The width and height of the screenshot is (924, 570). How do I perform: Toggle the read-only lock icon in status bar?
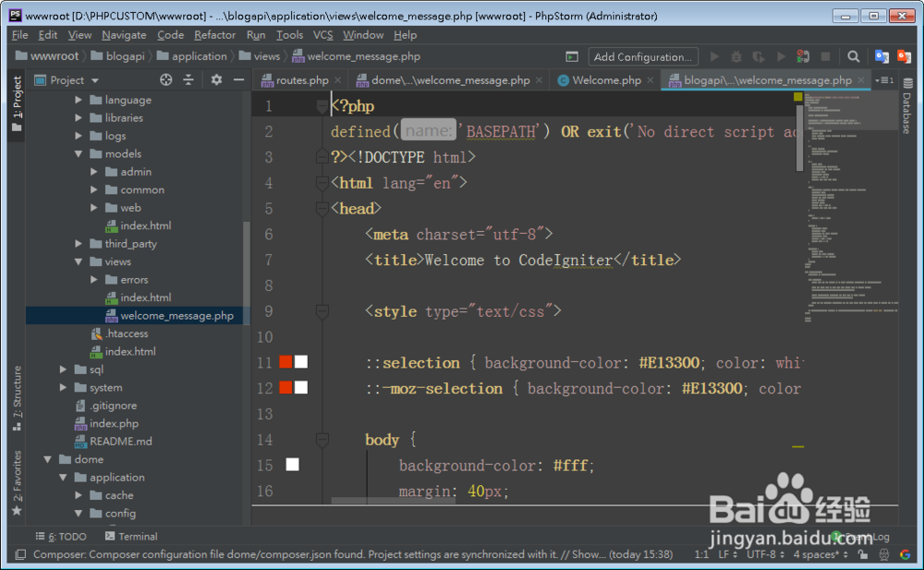click(x=863, y=554)
